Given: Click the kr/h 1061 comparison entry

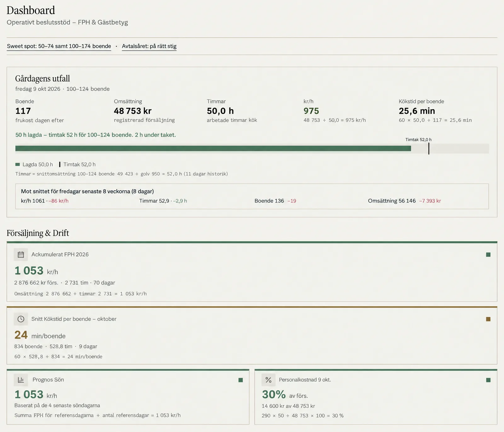Looking at the screenshot, I should [45, 201].
